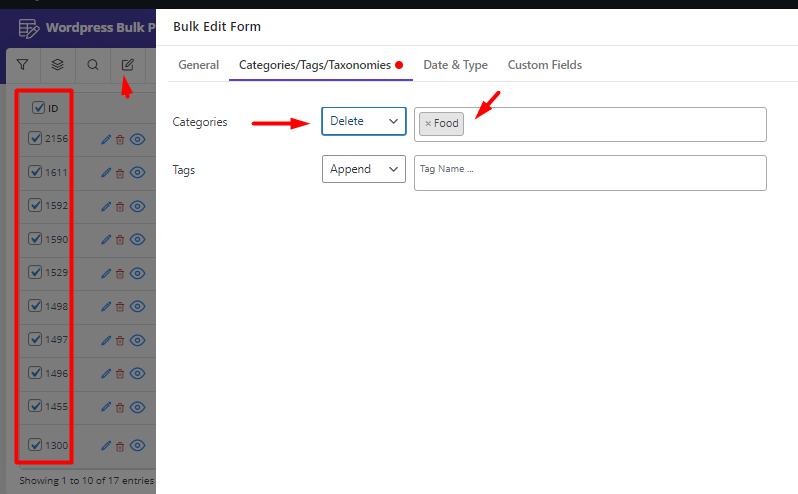
Task: Delete post 1590 with trash icon
Action: click(x=120, y=240)
